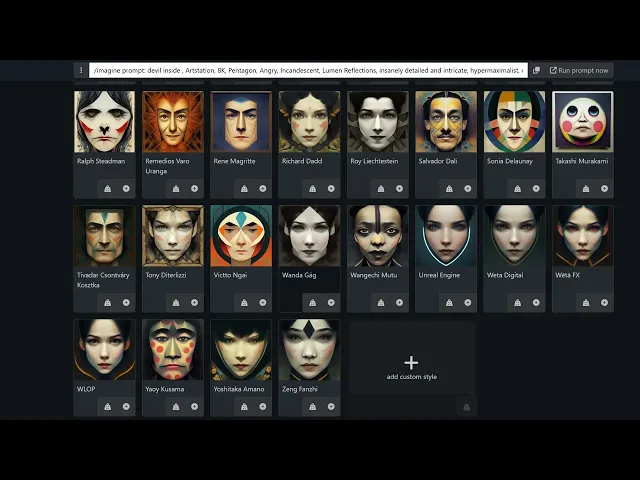Viewport: 640px width, 480px height.
Task: Click weight icon on Sonia Delaunay card
Action: [518, 189]
